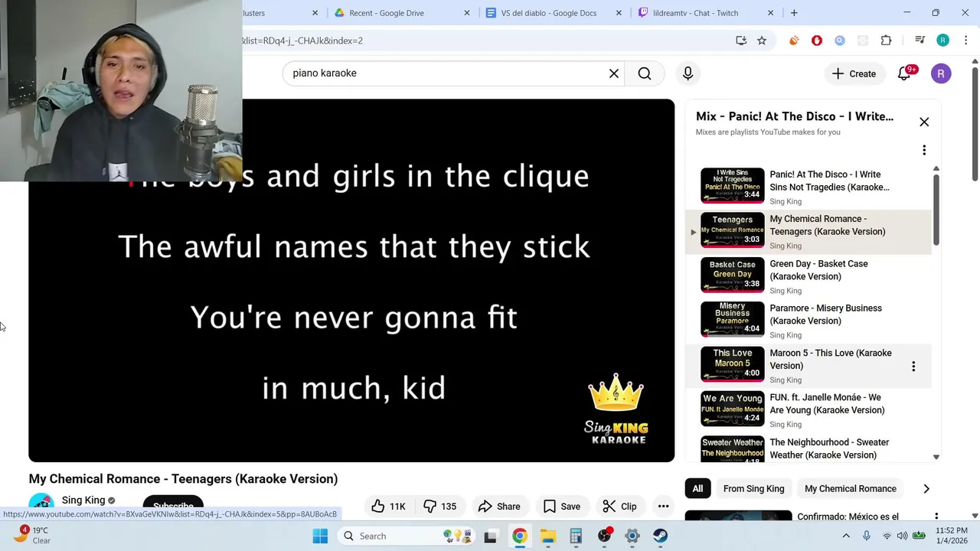This screenshot has height=551, width=980.
Task: Open Mix playlist three-dot options
Action: point(924,150)
